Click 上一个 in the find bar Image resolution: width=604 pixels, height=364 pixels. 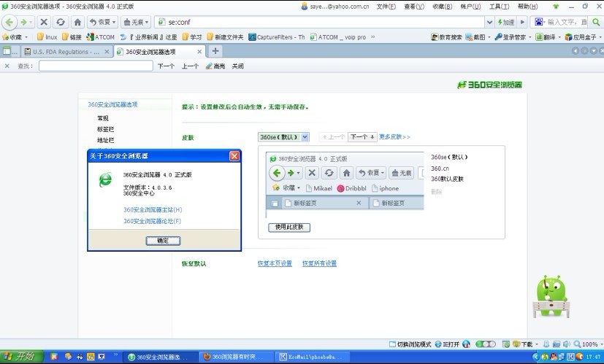[190, 66]
